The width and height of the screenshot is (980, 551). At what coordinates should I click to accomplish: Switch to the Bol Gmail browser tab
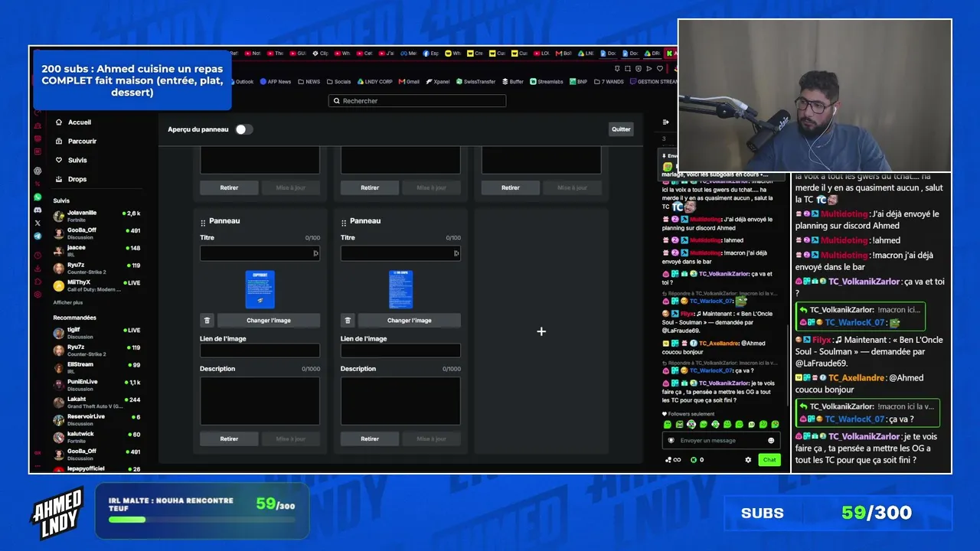click(564, 54)
